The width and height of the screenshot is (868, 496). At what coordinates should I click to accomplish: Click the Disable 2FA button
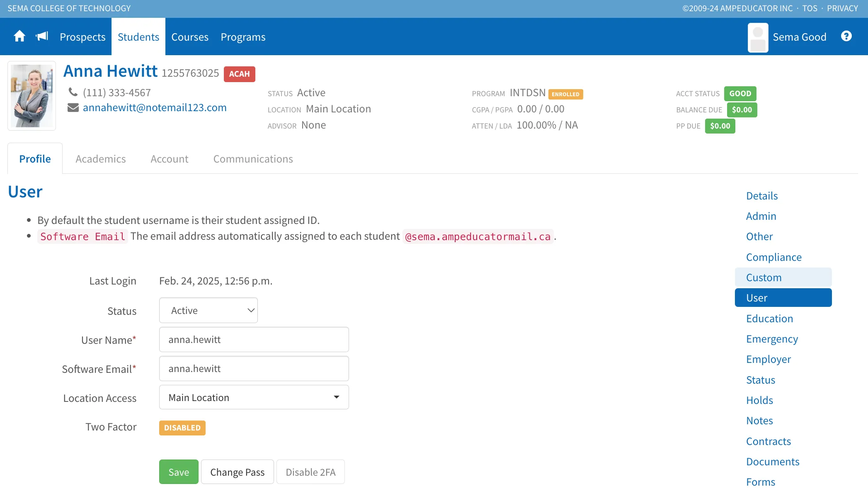(311, 472)
